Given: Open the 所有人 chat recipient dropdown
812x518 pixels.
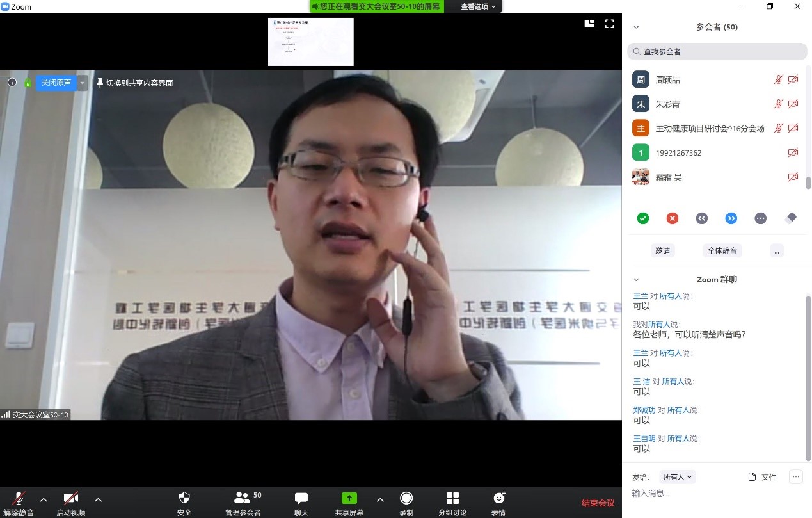Looking at the screenshot, I should (678, 477).
